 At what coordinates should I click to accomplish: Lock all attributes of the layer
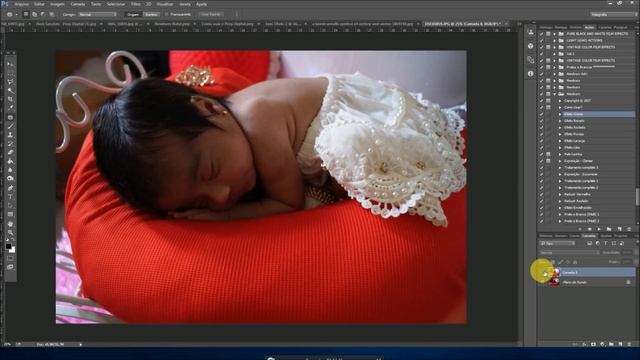[575, 262]
